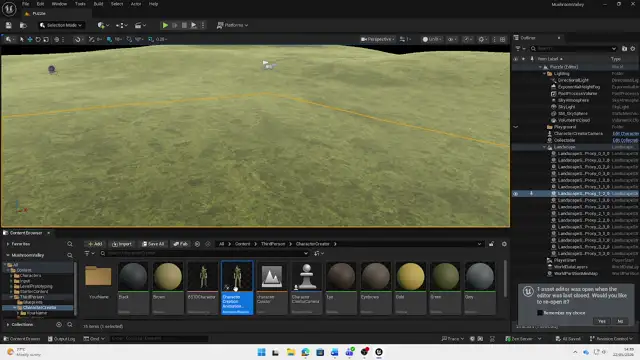Select the ThirdPerson folder in the tree
The width and height of the screenshot is (640, 360).
(32, 297)
